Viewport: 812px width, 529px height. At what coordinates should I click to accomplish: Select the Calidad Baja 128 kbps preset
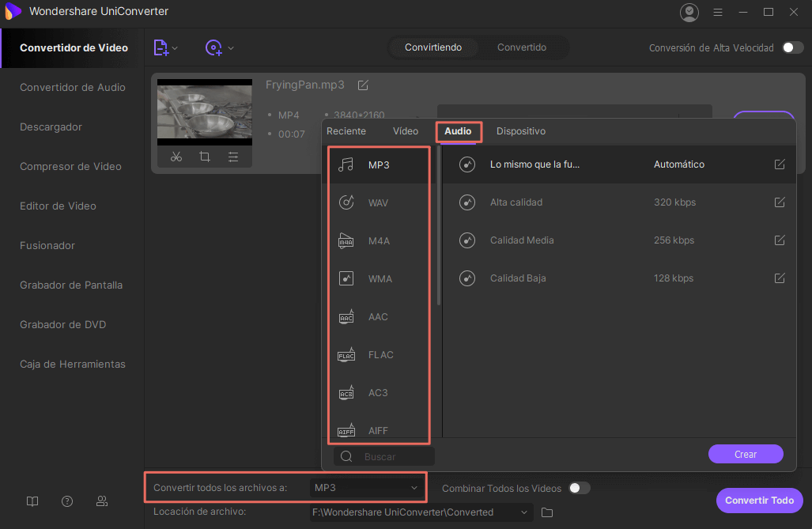click(x=619, y=278)
